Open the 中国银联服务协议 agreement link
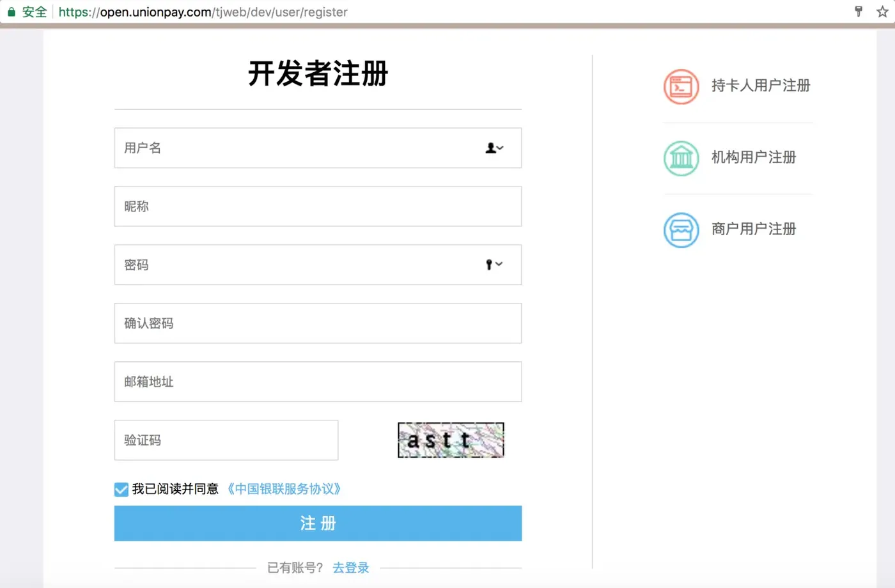Viewport: 895px width, 588px height. tap(285, 489)
